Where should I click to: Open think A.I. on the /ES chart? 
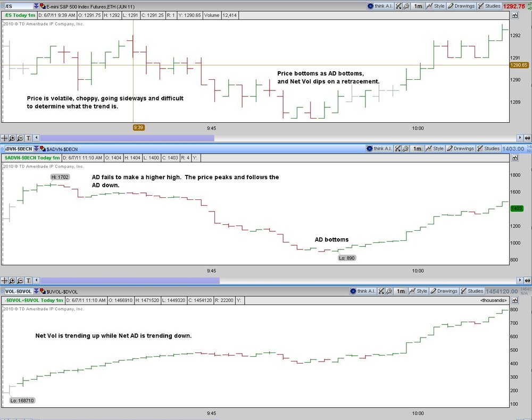380,6
